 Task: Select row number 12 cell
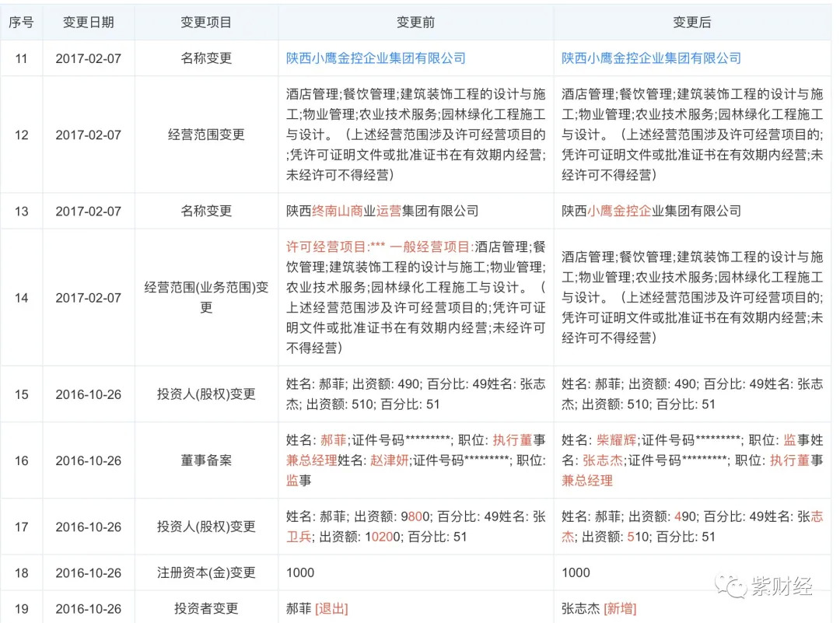pos(22,135)
